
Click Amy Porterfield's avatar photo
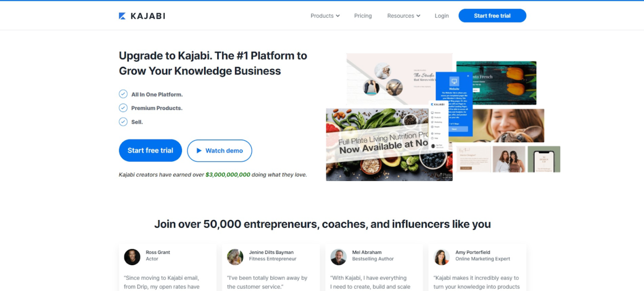pos(442,257)
